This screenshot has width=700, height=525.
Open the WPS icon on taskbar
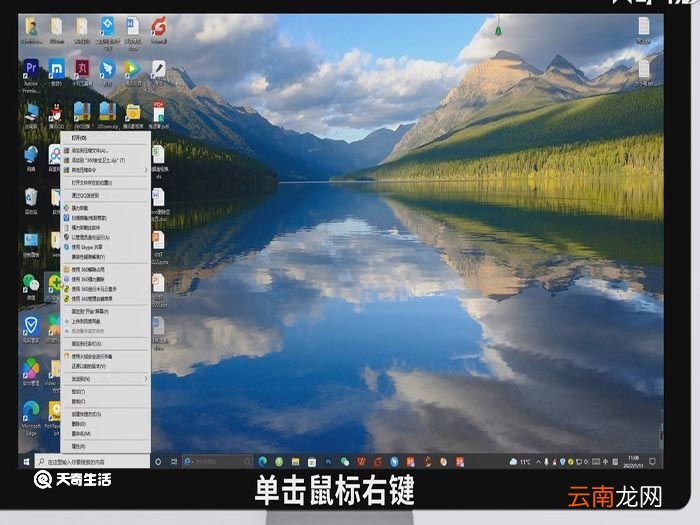coord(361,462)
